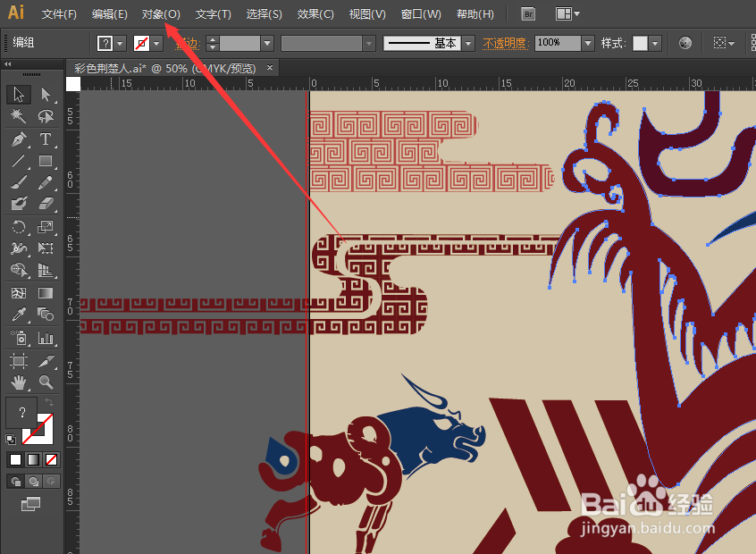Image resolution: width=756 pixels, height=554 pixels.
Task: Pick the Line Segment tool
Action: [19, 161]
